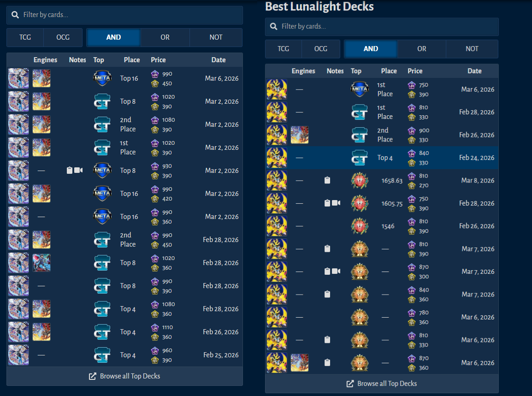Select the gold lion crest in Mar 7 810/390 row
Image resolution: width=532 pixels, height=396 pixels.
point(360,249)
